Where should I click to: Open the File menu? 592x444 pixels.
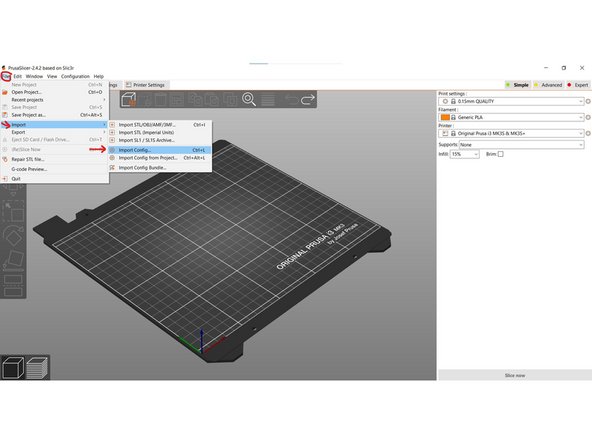click(x=6, y=76)
